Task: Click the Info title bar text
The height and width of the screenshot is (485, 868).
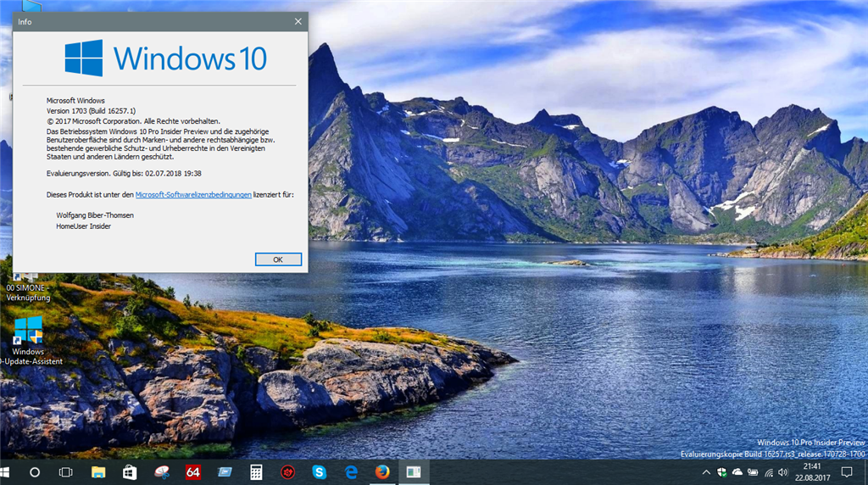Action: pyautogui.click(x=25, y=21)
